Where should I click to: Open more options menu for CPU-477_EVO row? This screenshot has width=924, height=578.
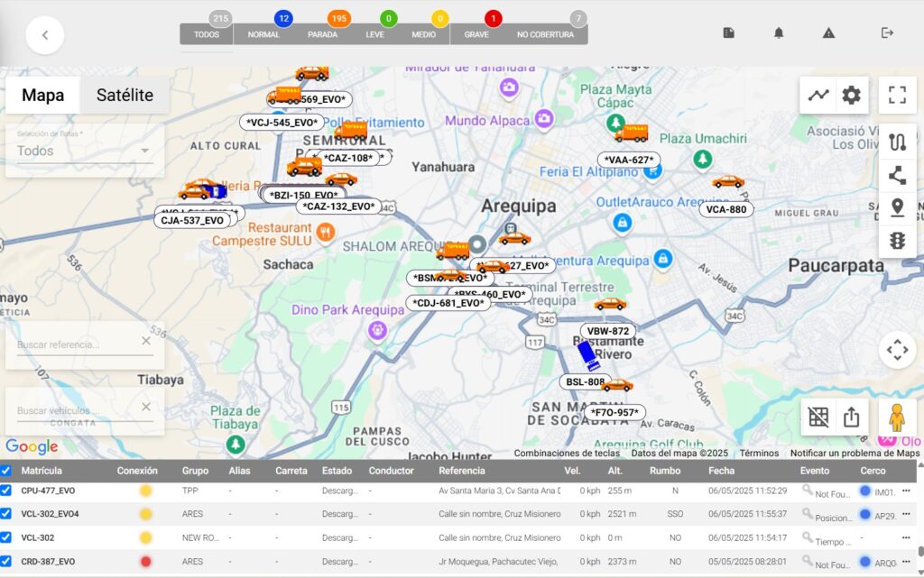906,491
